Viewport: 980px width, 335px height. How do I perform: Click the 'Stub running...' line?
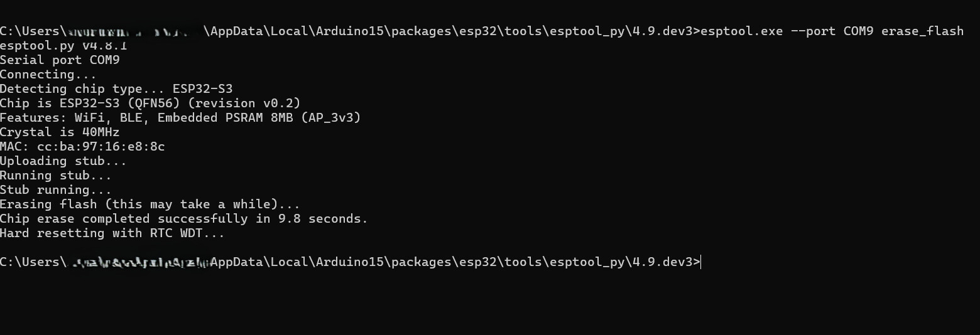tap(56, 190)
